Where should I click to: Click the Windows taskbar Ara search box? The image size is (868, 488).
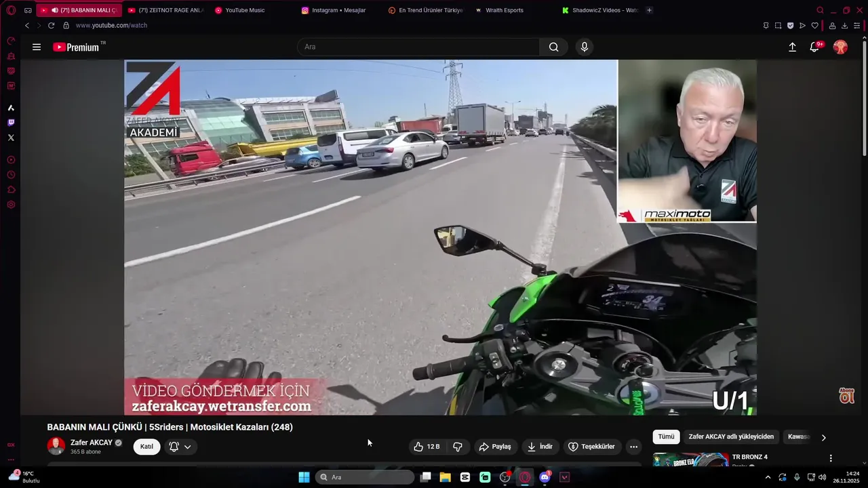(366, 477)
